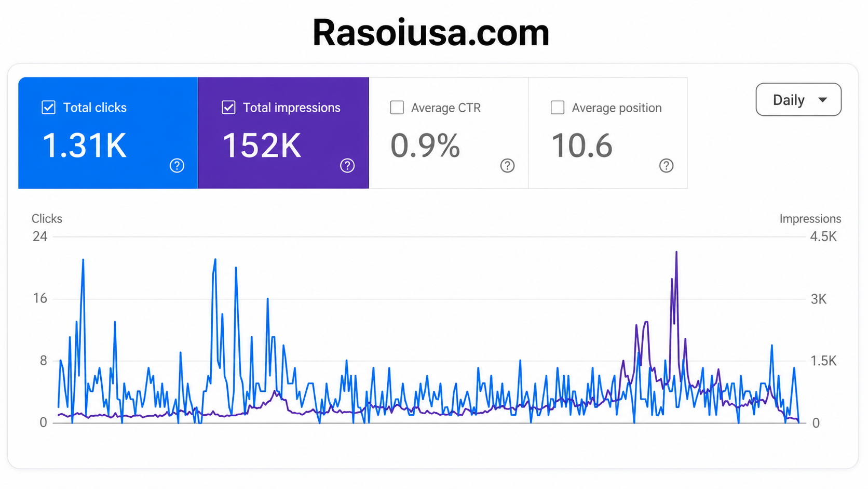
Task: Click the Clicks axis label
Action: (x=47, y=219)
